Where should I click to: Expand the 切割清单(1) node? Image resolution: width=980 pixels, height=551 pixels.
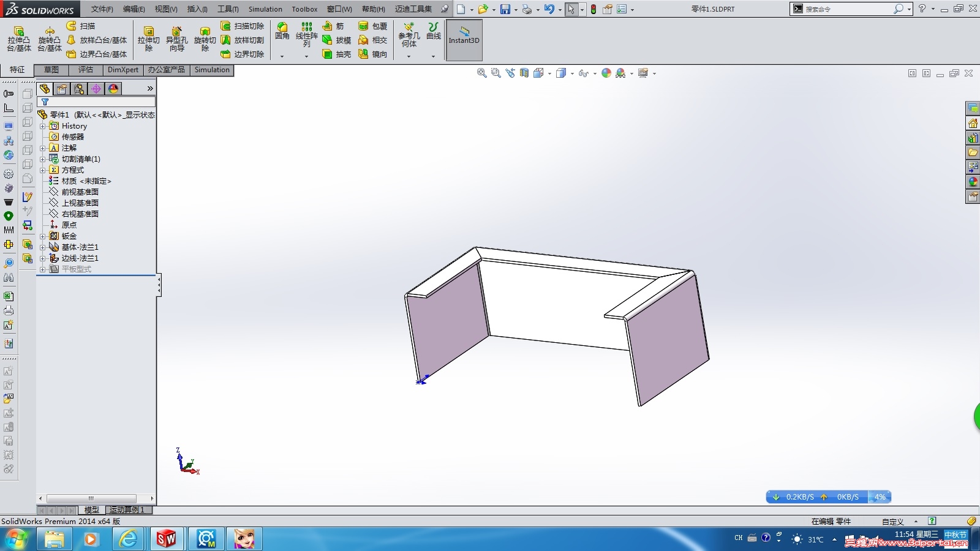[x=43, y=159]
